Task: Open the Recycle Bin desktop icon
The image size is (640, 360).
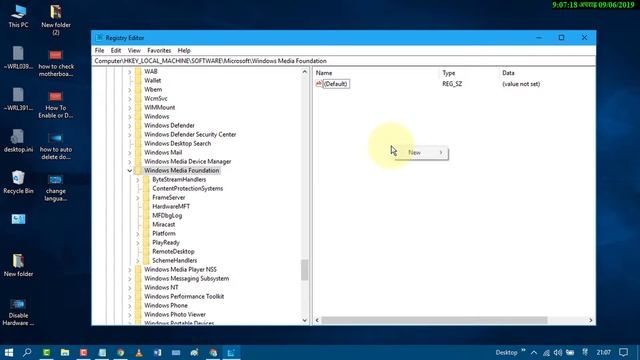Action: tap(18, 182)
